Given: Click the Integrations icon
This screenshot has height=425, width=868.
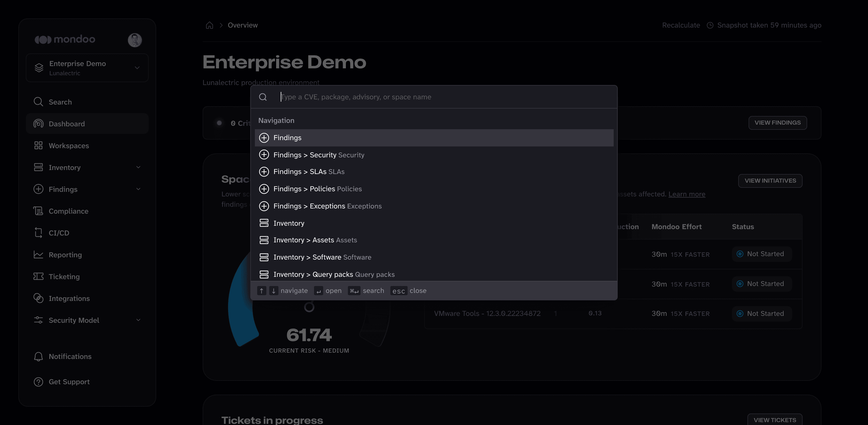Looking at the screenshot, I should point(38,298).
